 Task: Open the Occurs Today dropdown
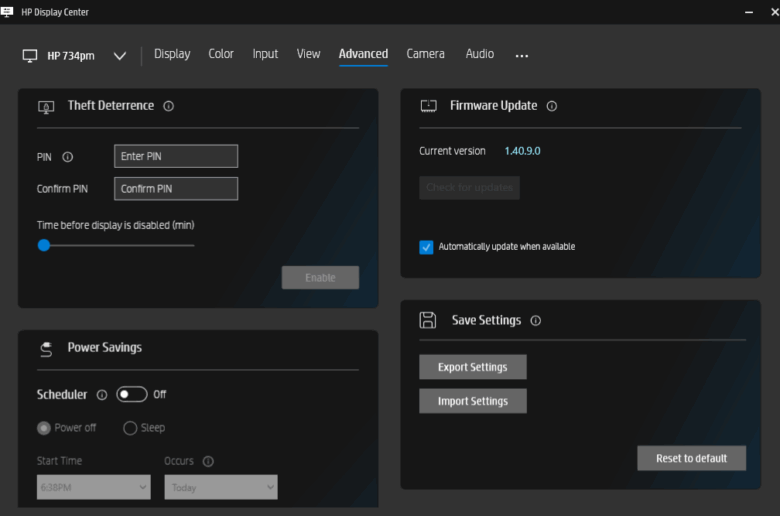tap(221, 487)
